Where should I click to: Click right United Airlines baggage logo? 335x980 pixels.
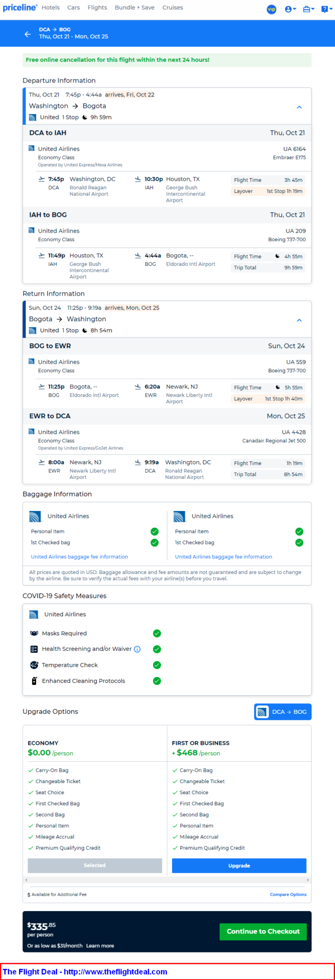179,516
